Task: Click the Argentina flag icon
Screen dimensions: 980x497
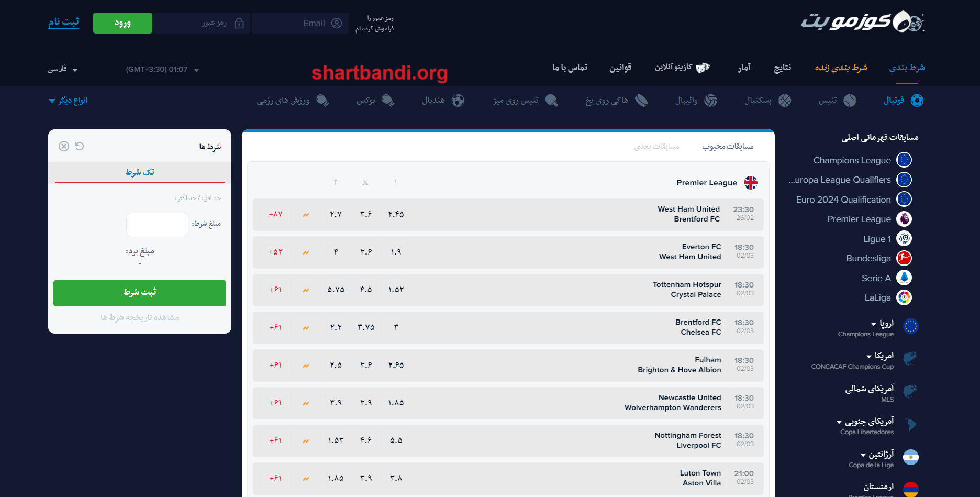Action: tap(911, 457)
